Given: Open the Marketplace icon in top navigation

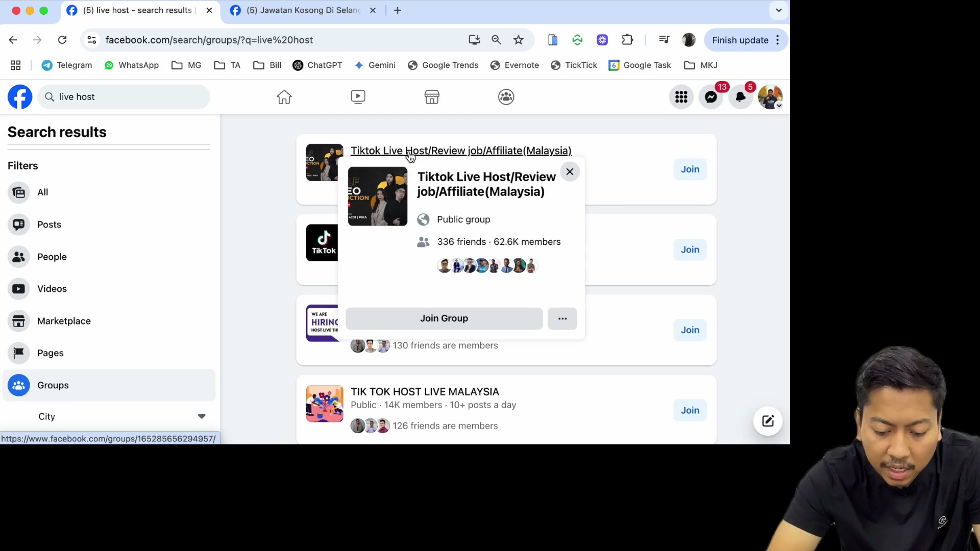Looking at the screenshot, I should tap(432, 97).
